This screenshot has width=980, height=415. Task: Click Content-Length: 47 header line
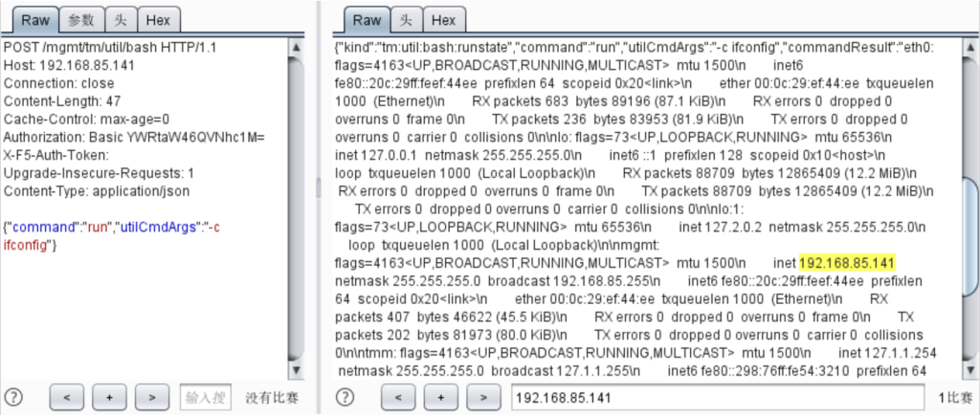click(x=62, y=101)
